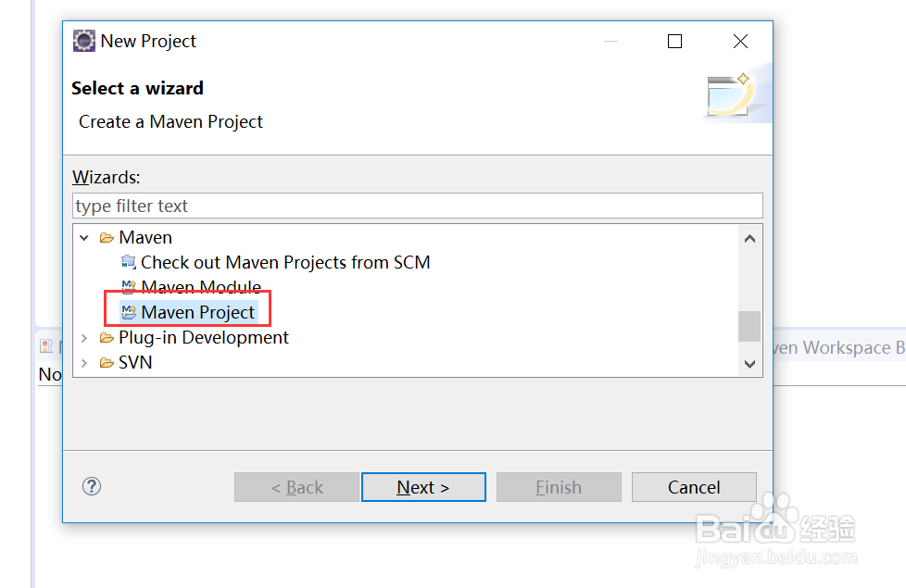Image resolution: width=906 pixels, height=588 pixels.
Task: Select Maven Module entry
Action: tap(201, 288)
